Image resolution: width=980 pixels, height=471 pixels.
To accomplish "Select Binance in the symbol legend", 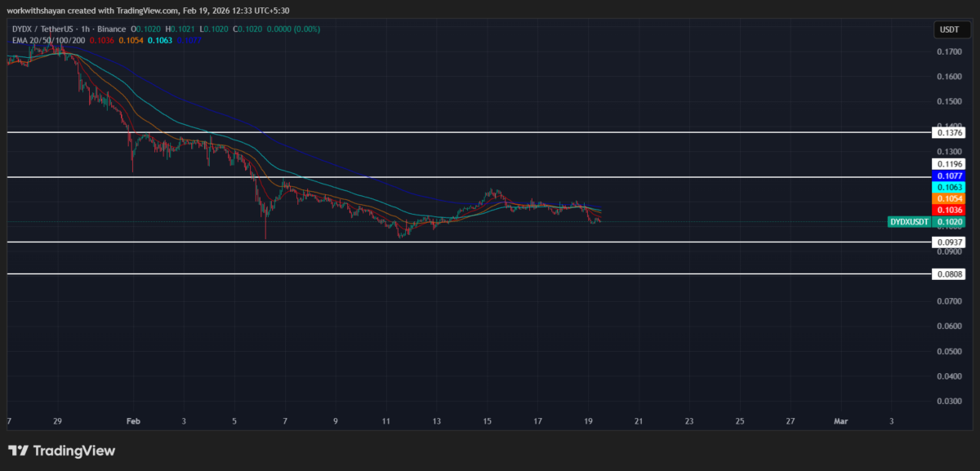I will pyautogui.click(x=110, y=29).
